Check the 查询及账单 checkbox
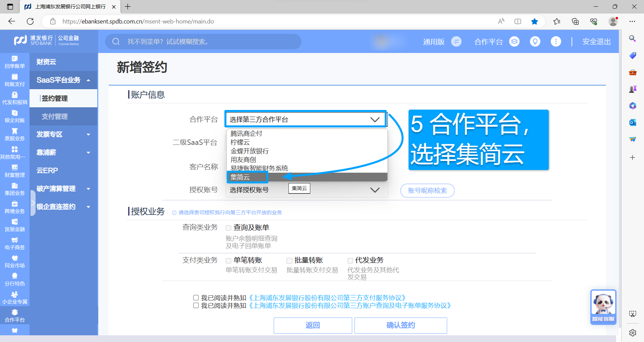This screenshot has width=644, height=342. tap(228, 228)
